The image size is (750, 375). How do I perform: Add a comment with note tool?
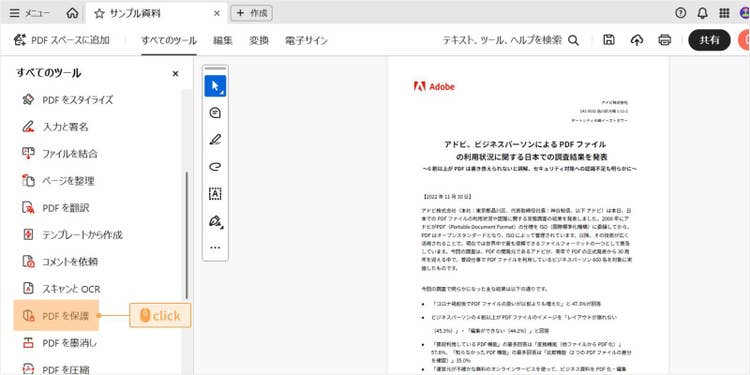(x=215, y=113)
